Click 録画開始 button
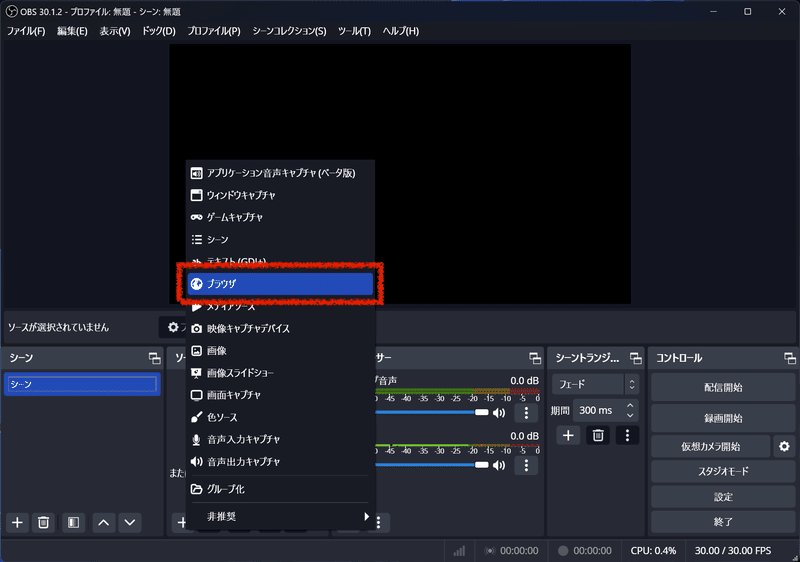Screen dimensions: 800x562 pos(723,419)
